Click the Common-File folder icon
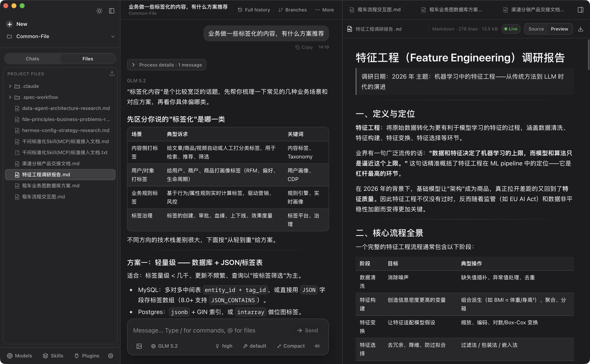 coord(9,37)
